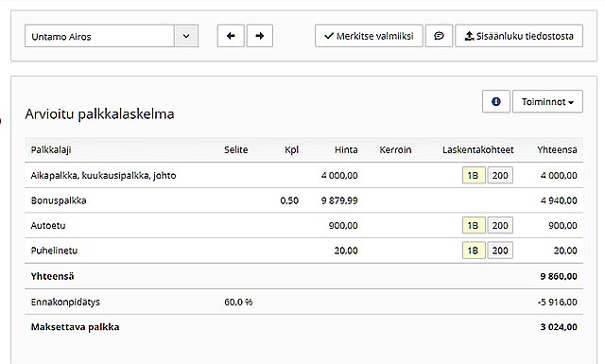Click the Laskentakohteet column header

pyautogui.click(x=478, y=149)
